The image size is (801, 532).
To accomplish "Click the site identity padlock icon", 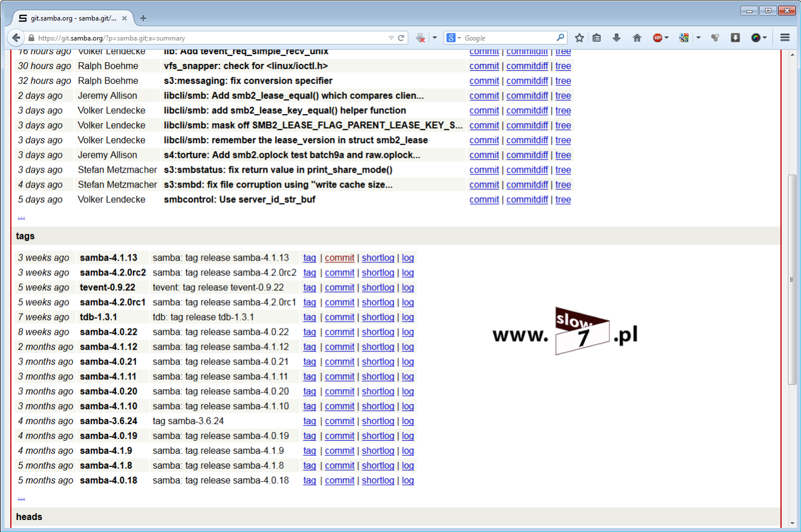I will point(31,38).
